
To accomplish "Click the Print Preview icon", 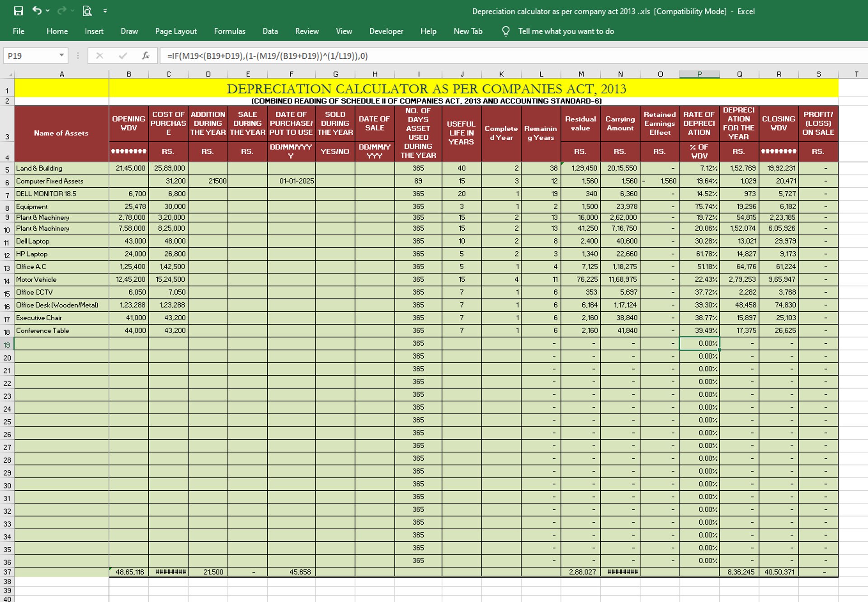I will (x=87, y=11).
